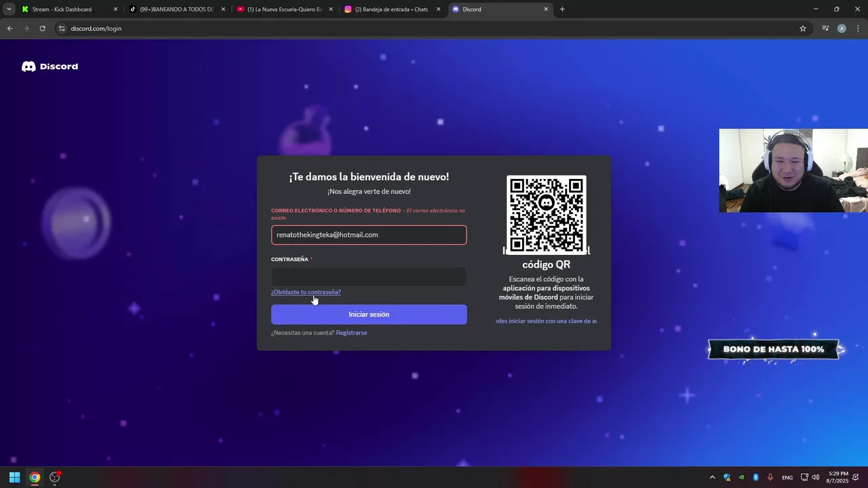Click the streamer webcam overlay
The width and height of the screenshot is (868, 488).
pyautogui.click(x=793, y=171)
